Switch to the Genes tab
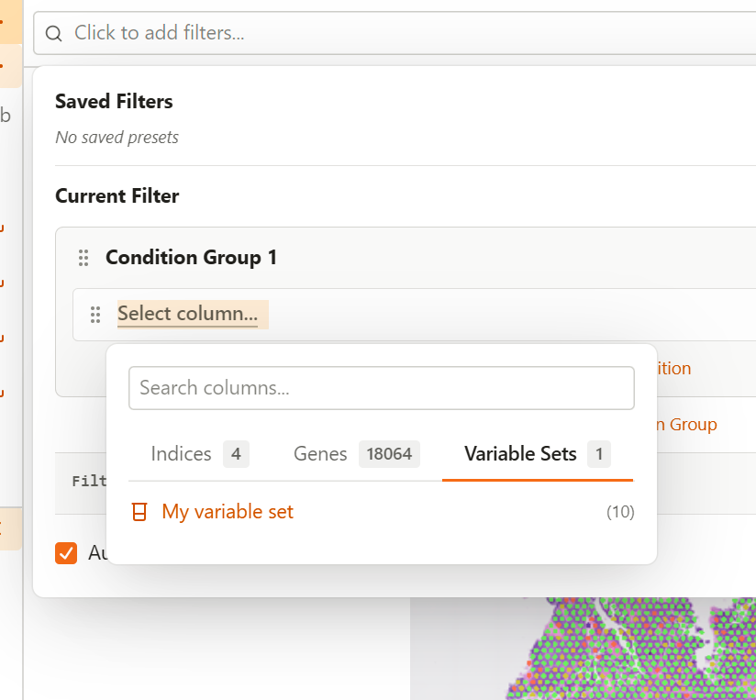Image resolution: width=756 pixels, height=700 pixels. (320, 454)
